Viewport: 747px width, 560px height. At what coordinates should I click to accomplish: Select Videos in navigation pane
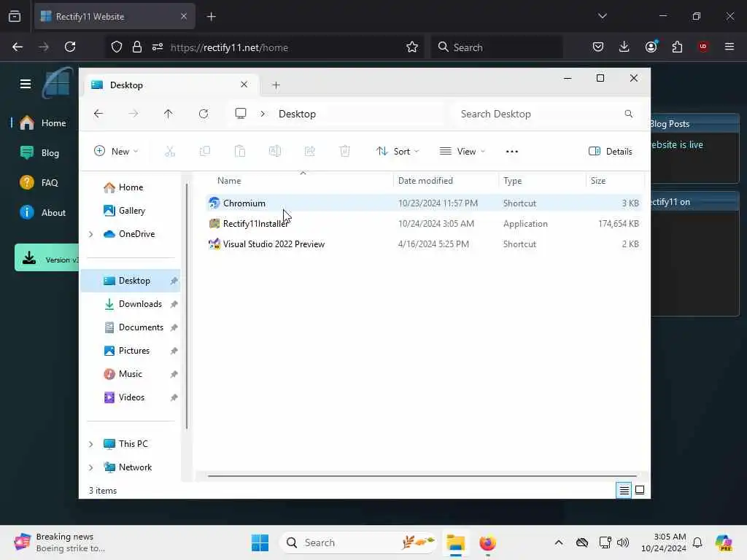[x=131, y=397]
